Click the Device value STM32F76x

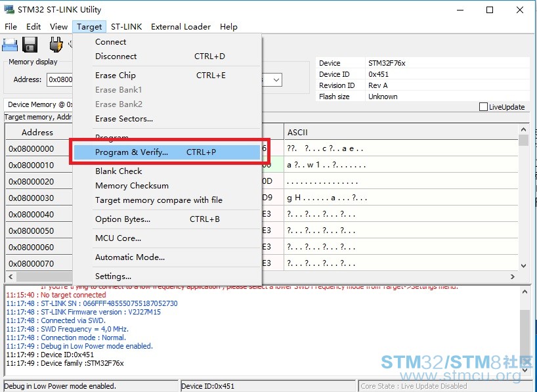coord(387,63)
